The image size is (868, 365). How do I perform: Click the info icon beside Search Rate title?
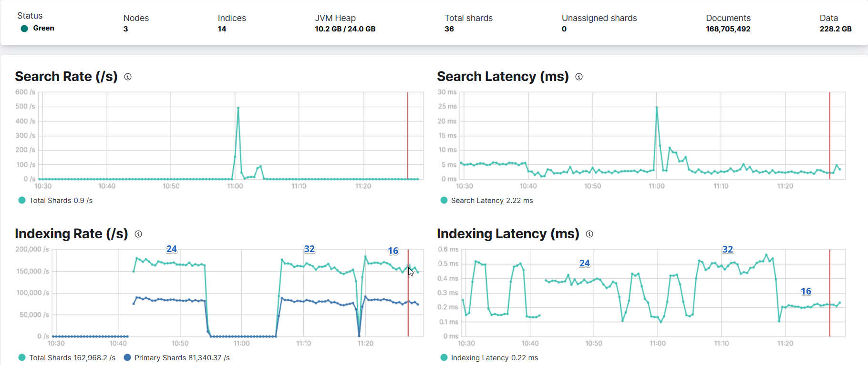[128, 77]
